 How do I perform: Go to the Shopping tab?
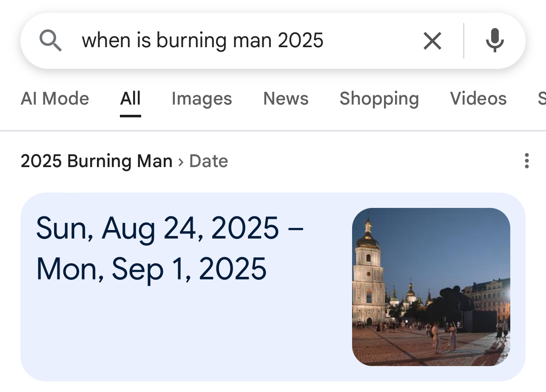[379, 99]
